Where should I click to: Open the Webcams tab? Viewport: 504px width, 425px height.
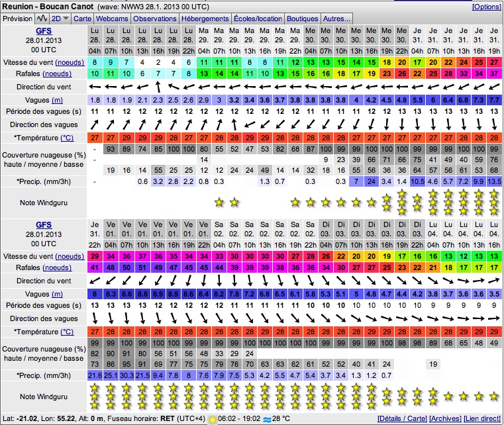point(113,19)
